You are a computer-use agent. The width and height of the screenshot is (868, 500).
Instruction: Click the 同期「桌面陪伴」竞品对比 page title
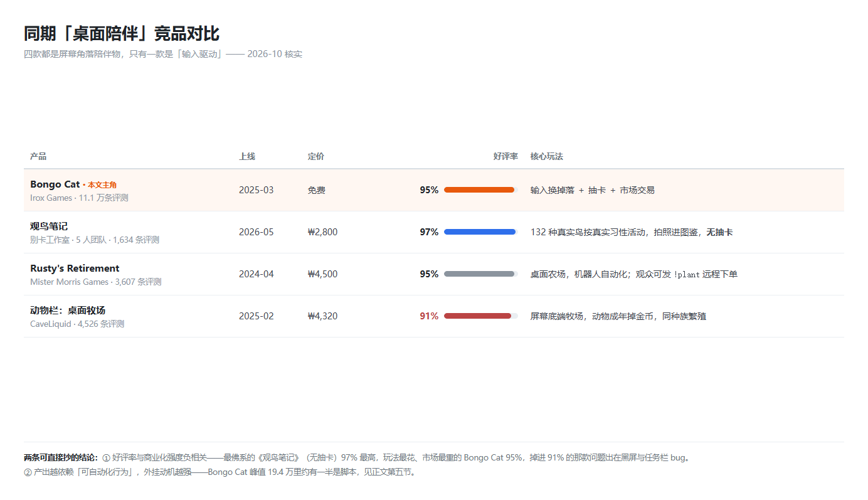tap(122, 34)
